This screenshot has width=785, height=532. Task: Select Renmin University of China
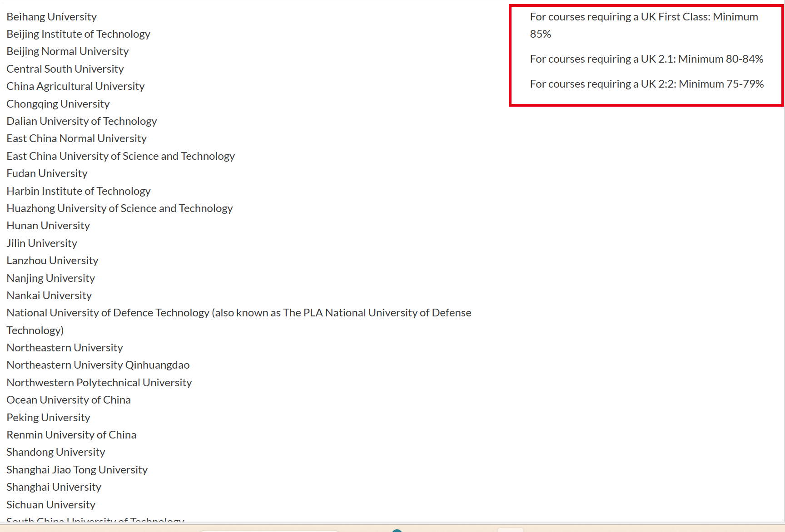click(x=71, y=435)
